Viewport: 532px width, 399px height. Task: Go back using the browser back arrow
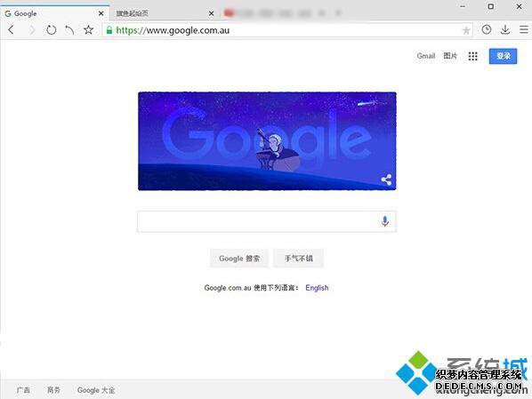click(x=11, y=30)
